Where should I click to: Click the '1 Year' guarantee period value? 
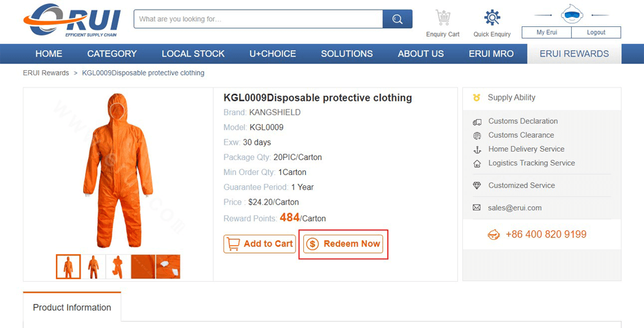pos(302,187)
